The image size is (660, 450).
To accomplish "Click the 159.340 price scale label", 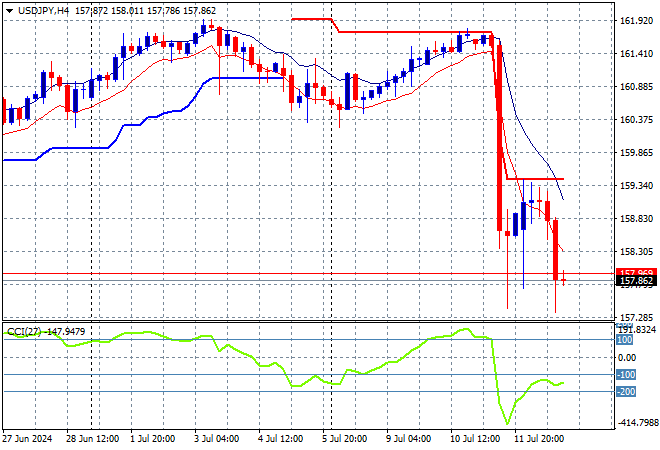I will pyautogui.click(x=636, y=186).
